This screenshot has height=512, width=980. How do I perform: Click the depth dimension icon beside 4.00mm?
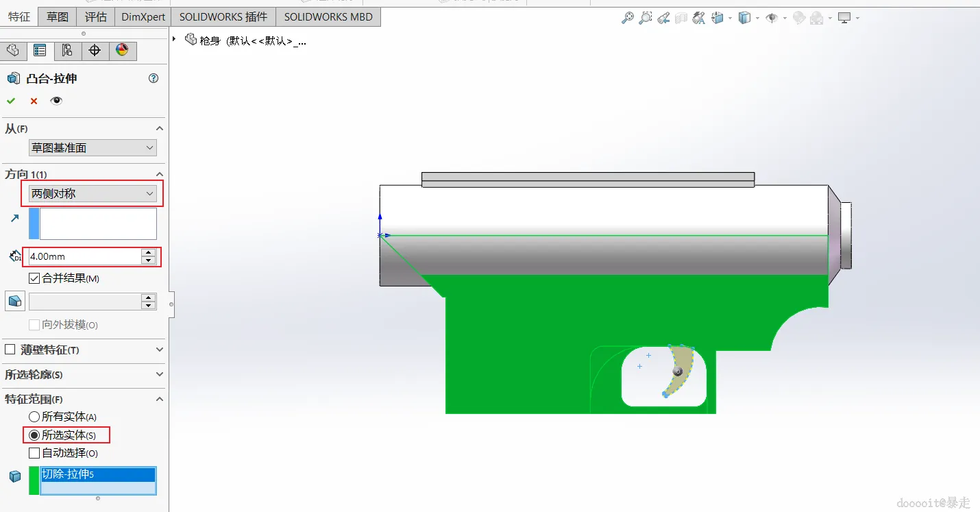(15, 256)
